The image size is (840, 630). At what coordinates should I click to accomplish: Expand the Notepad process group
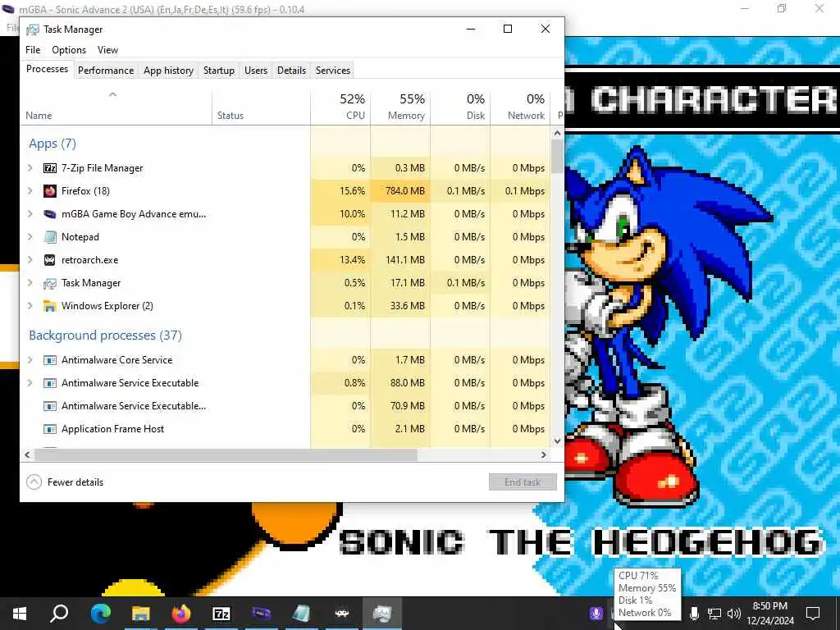tap(30, 237)
